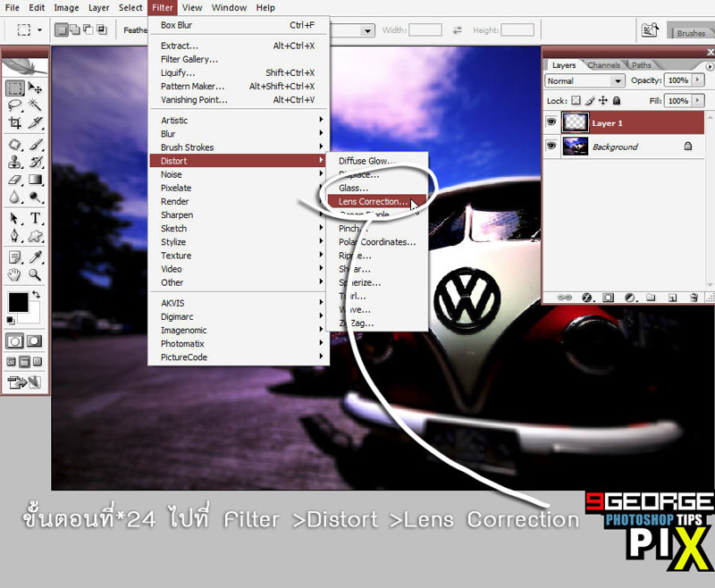Pick the Lasso tool
Screen dimensions: 715x588
tap(14, 105)
